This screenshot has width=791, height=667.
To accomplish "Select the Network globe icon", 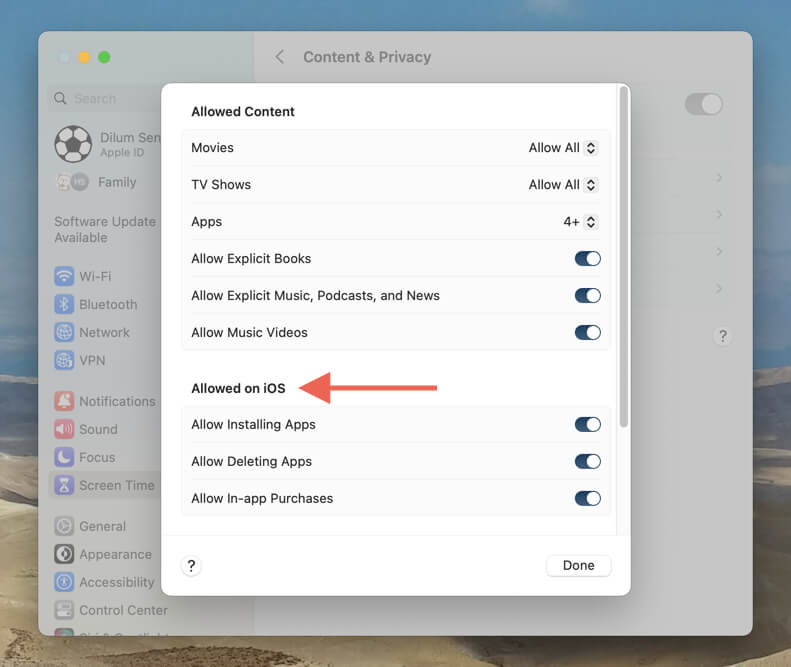I will point(64,332).
